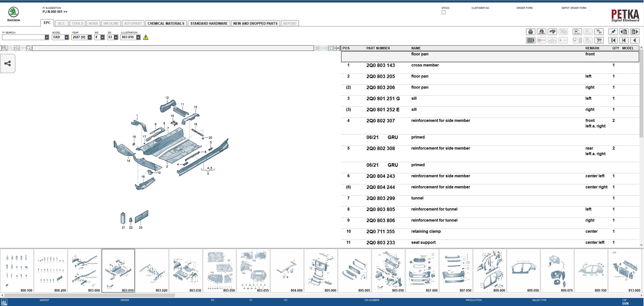This screenshot has height=306, width=644.
Task: Go to next document page icon
Action: (x=634, y=32)
